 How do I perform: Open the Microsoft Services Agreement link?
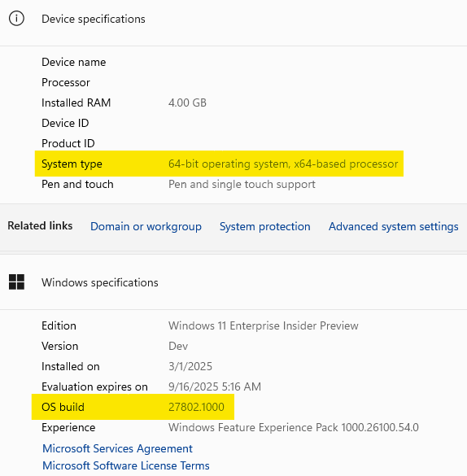pyautogui.click(x=117, y=448)
